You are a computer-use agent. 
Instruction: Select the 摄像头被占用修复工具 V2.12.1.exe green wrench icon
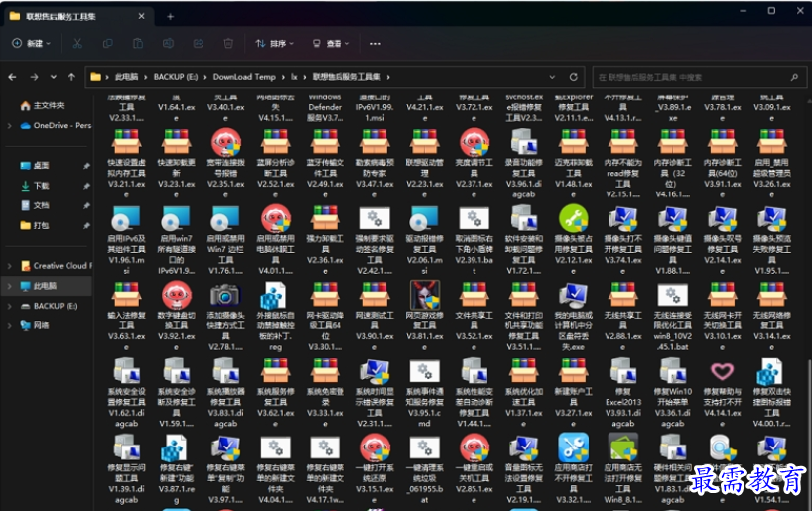pos(574,218)
